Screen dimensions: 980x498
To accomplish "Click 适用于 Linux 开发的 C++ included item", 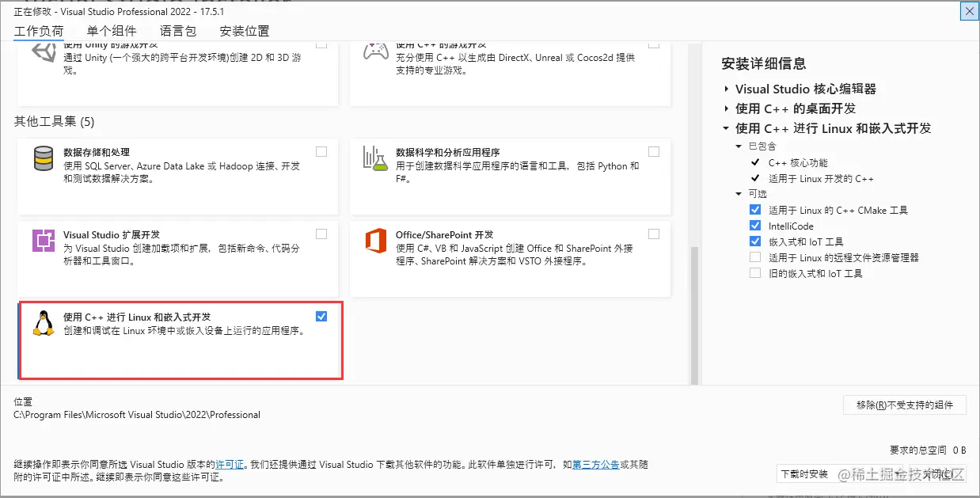I will tap(822, 179).
